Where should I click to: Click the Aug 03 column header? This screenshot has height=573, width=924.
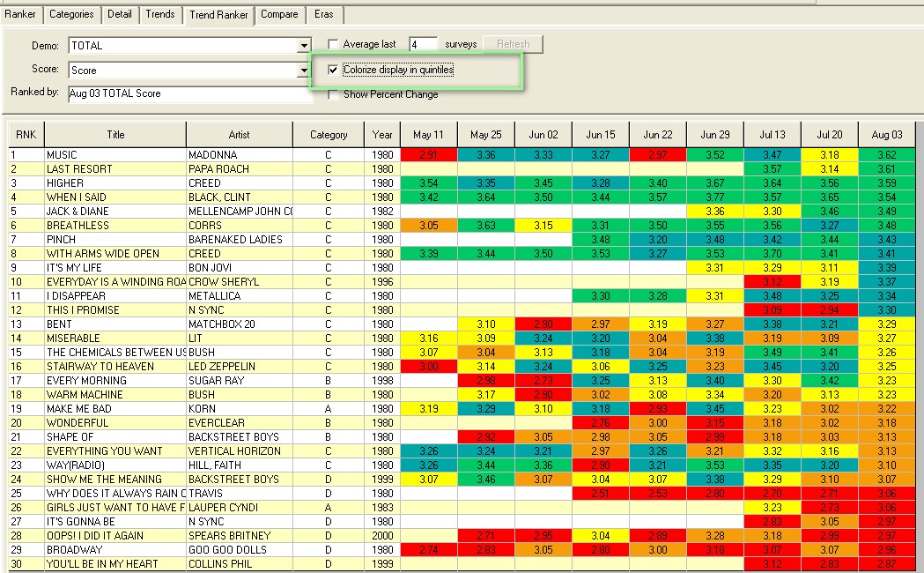pyautogui.click(x=887, y=135)
